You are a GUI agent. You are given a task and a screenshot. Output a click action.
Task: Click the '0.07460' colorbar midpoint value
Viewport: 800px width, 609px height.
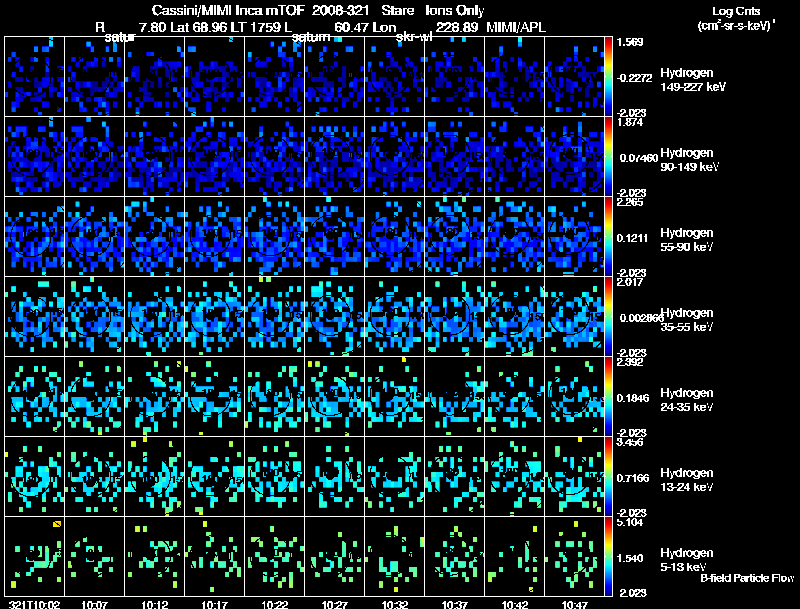pos(639,158)
